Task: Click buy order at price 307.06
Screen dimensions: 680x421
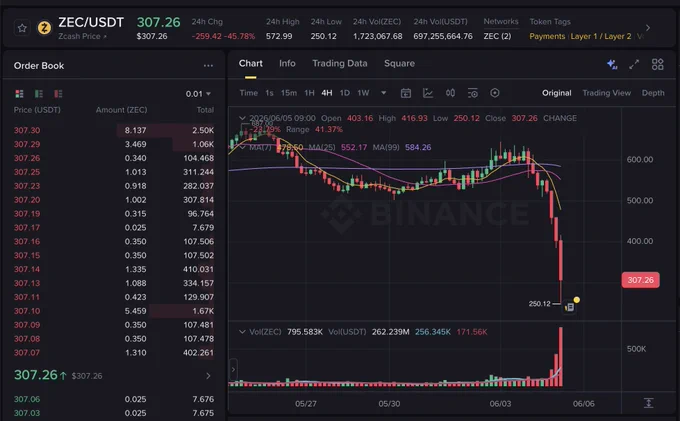Action: (x=114, y=399)
